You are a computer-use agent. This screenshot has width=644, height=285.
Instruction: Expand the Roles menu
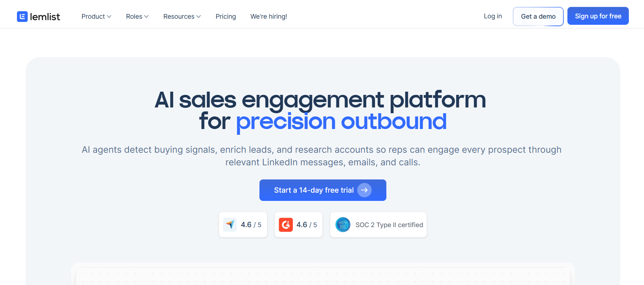click(137, 17)
